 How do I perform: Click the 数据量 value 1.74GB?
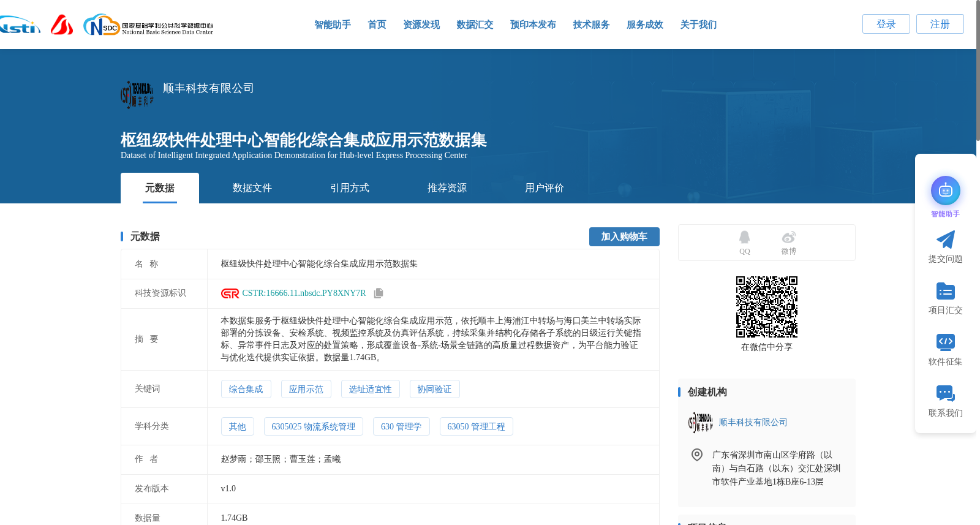tap(234, 518)
